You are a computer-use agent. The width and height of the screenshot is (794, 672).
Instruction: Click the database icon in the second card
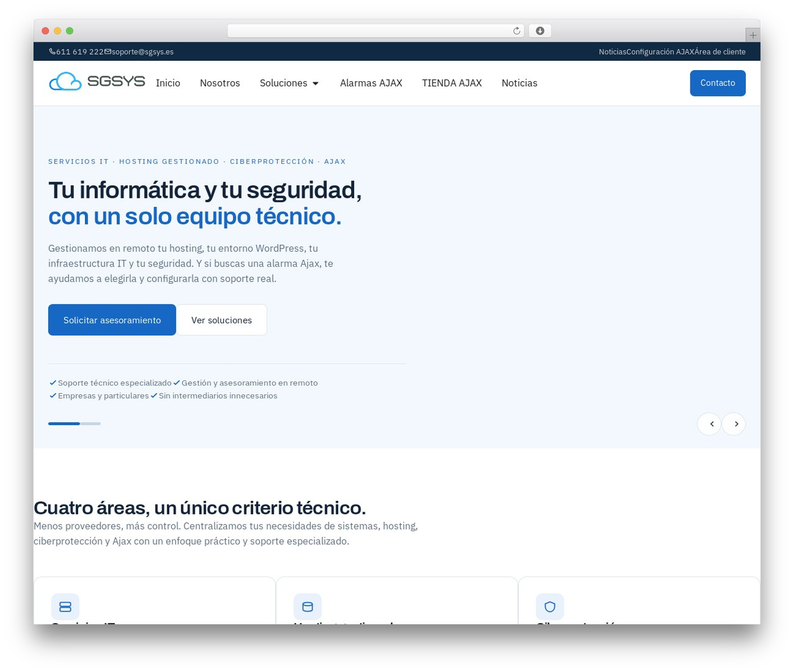click(x=308, y=607)
